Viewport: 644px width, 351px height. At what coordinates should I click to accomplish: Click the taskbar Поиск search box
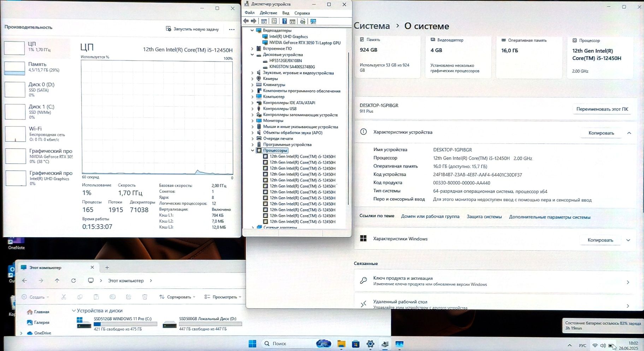pos(297,344)
